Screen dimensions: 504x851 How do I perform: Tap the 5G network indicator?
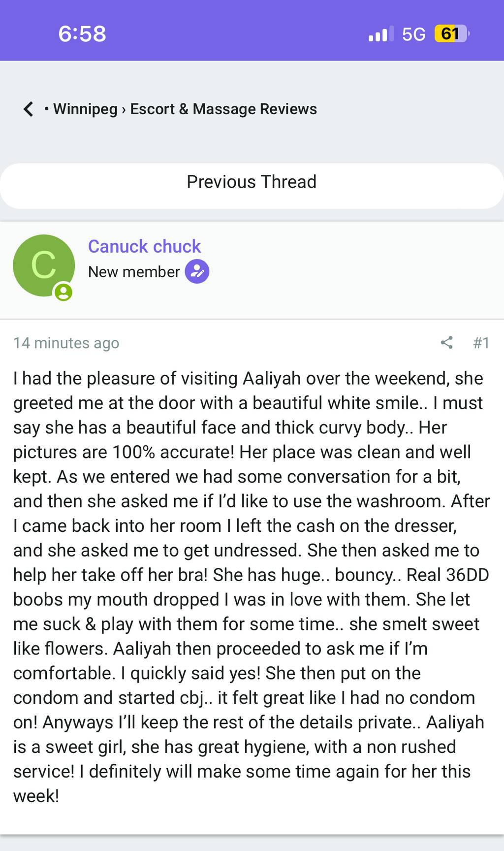(x=413, y=33)
